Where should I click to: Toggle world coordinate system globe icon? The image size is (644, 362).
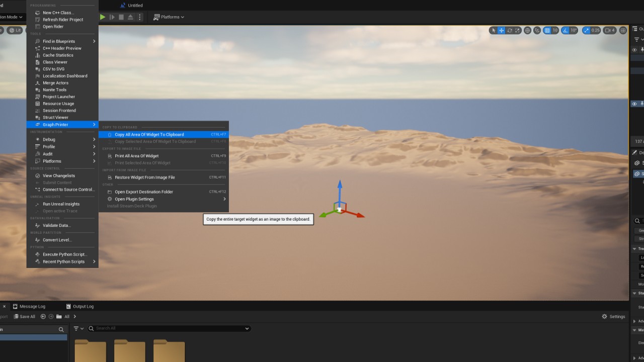pos(527,30)
